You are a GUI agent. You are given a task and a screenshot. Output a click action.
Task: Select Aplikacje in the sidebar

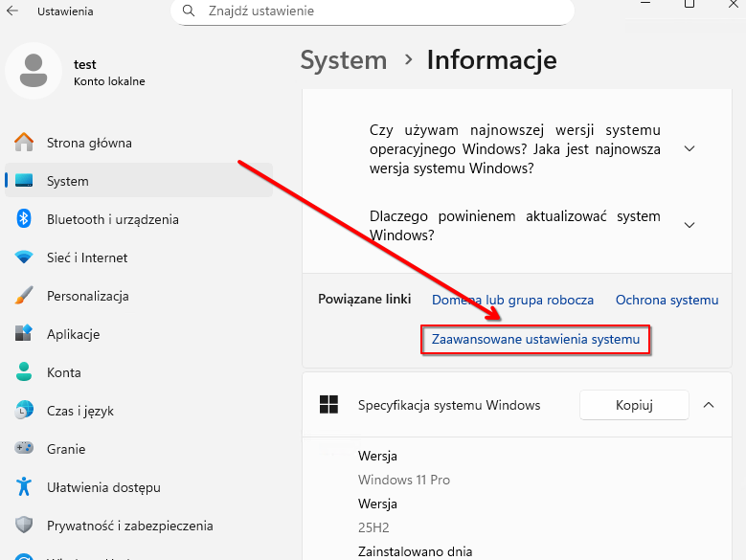74,334
